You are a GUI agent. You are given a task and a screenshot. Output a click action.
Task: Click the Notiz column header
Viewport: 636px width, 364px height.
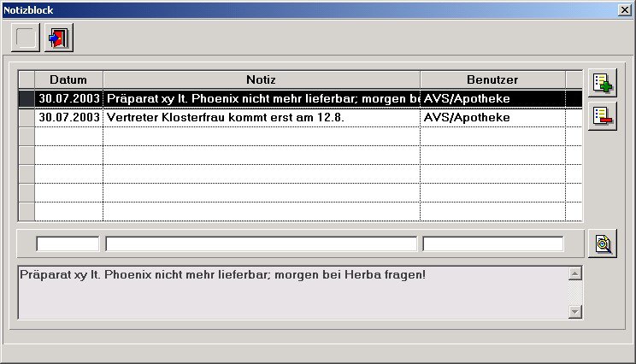click(x=261, y=79)
